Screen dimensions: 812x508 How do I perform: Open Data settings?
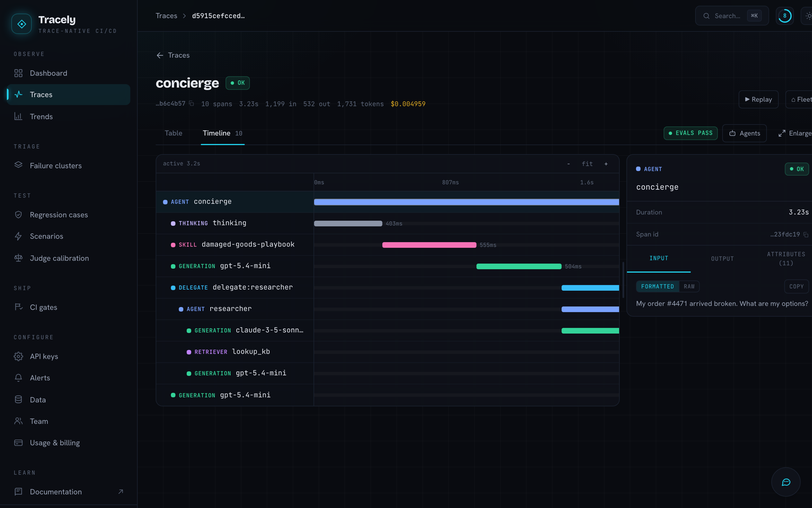pyautogui.click(x=68, y=400)
